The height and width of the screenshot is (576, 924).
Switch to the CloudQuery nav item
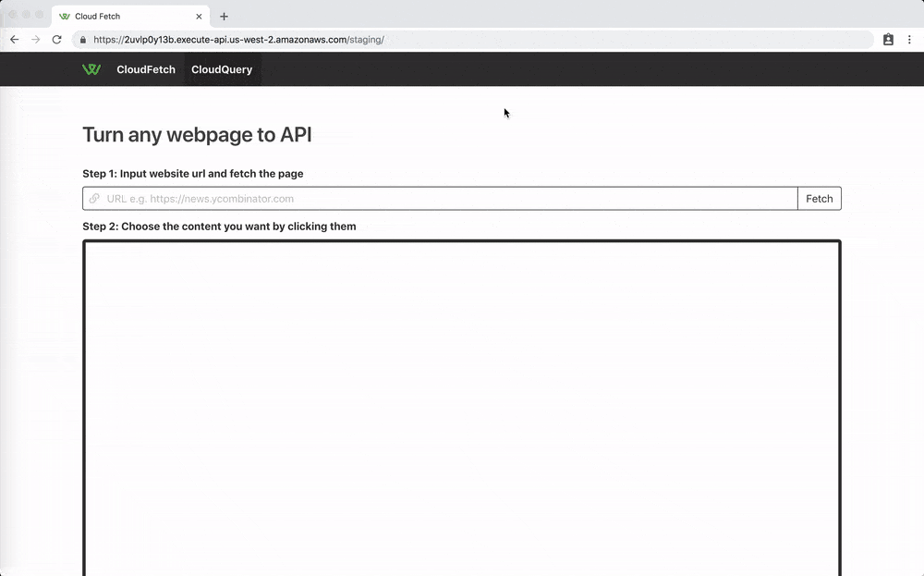tap(222, 69)
